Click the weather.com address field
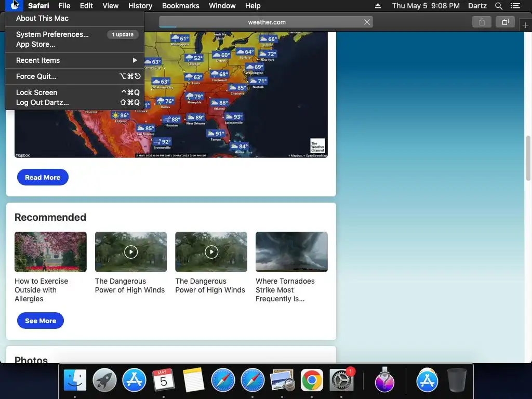 coord(266,22)
